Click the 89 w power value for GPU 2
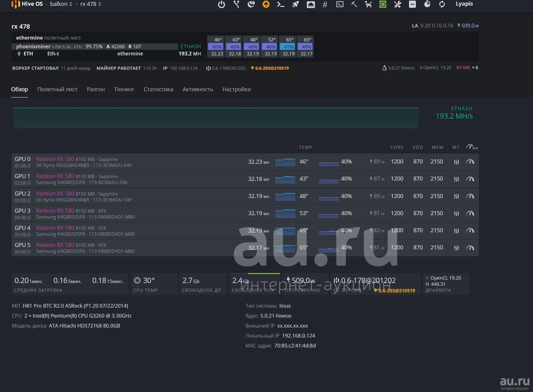 click(x=377, y=196)
